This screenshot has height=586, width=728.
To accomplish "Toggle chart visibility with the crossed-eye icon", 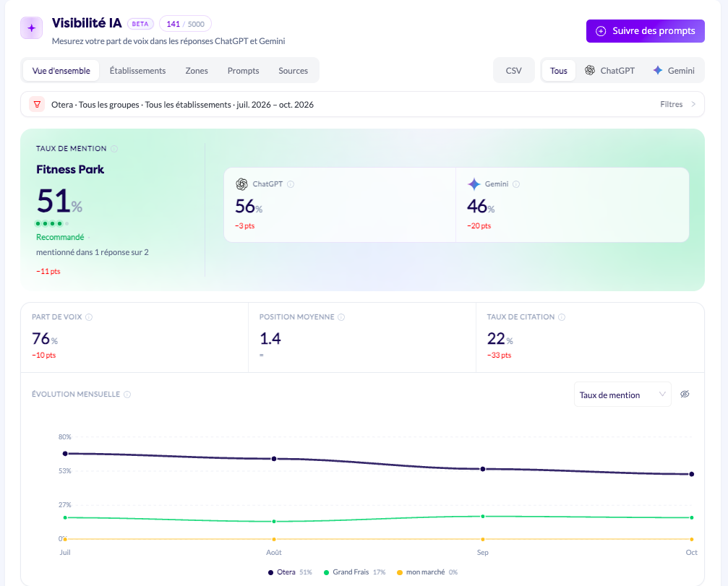I will pyautogui.click(x=685, y=395).
